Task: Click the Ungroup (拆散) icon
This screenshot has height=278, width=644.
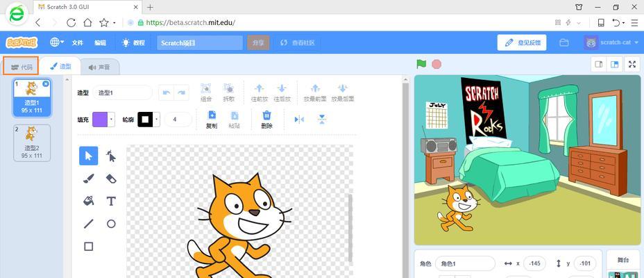Action: click(x=228, y=88)
